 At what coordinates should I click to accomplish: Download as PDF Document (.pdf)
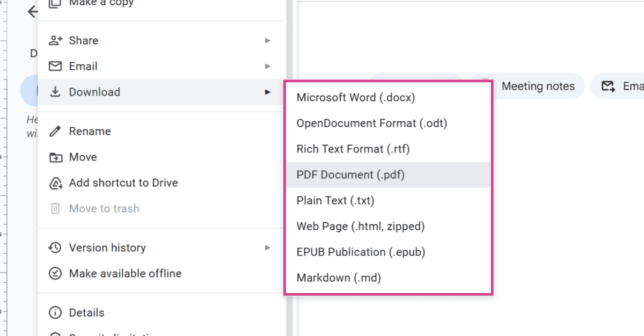click(x=389, y=174)
